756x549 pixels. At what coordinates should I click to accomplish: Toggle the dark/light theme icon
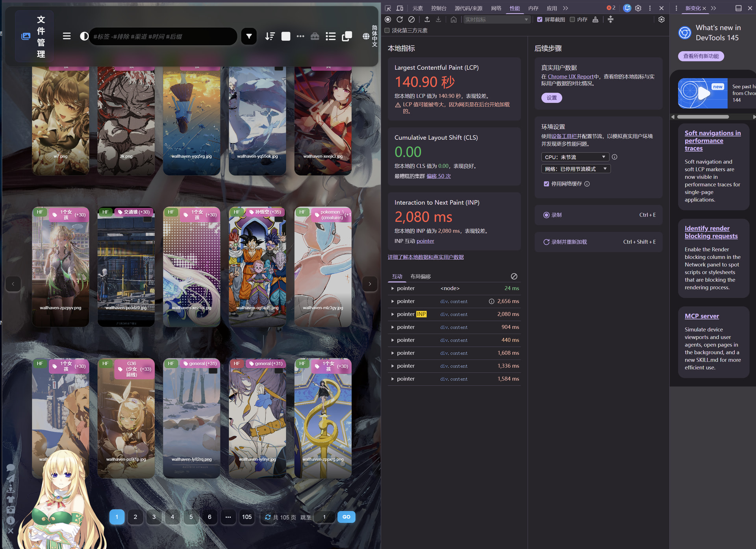tap(84, 37)
